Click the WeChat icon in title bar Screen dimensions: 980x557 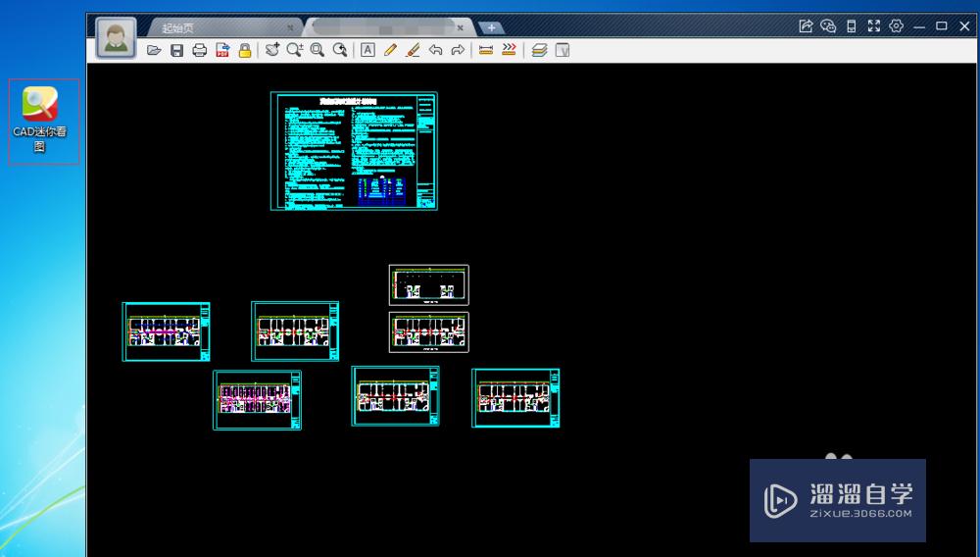[x=828, y=26]
